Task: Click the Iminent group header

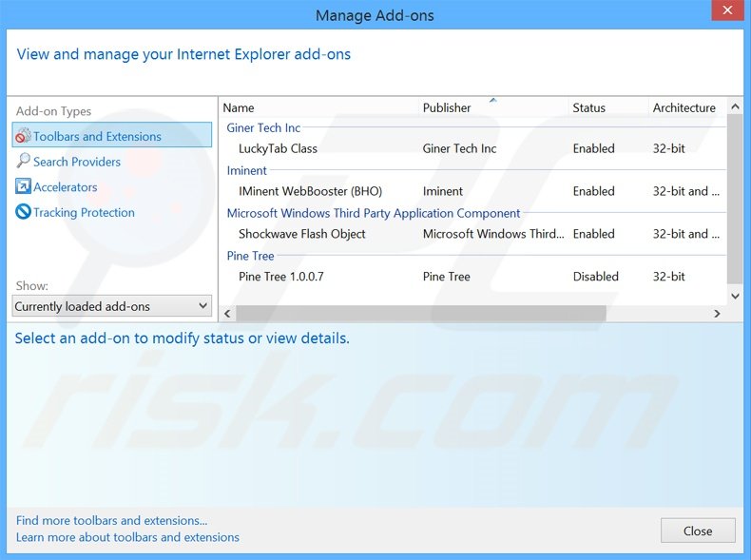Action: coord(246,170)
